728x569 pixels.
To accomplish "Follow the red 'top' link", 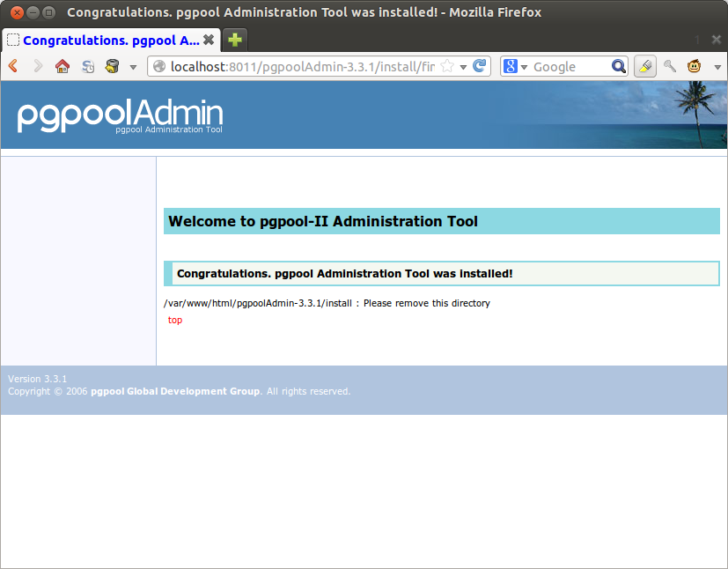I will click(175, 320).
